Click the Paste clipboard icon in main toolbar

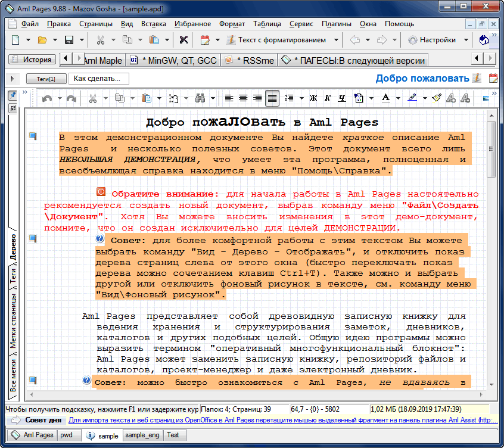point(154,40)
